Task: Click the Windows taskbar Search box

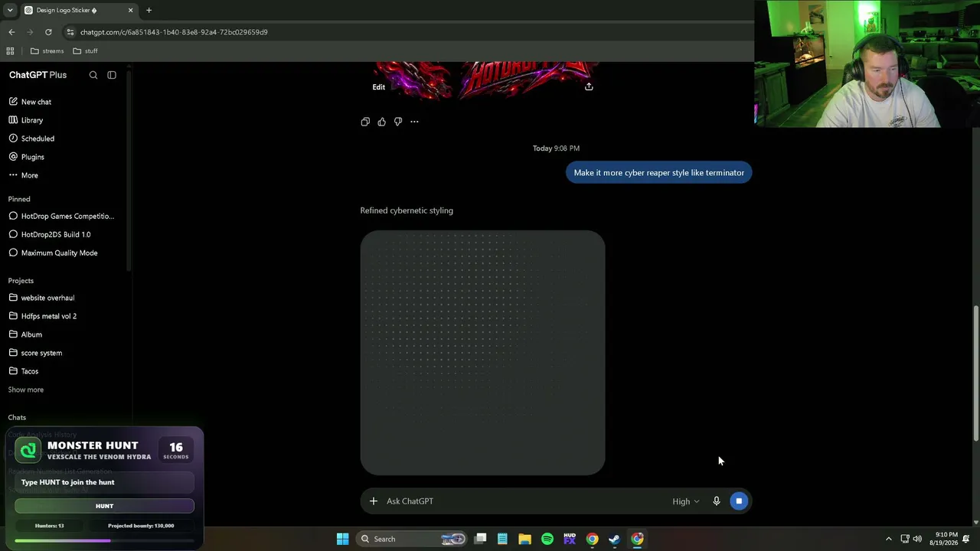Action: click(x=412, y=539)
